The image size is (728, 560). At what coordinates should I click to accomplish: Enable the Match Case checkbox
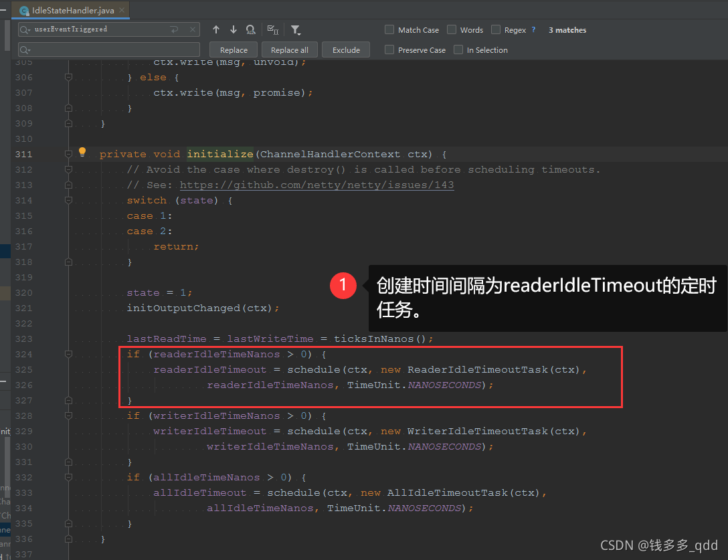click(x=389, y=29)
